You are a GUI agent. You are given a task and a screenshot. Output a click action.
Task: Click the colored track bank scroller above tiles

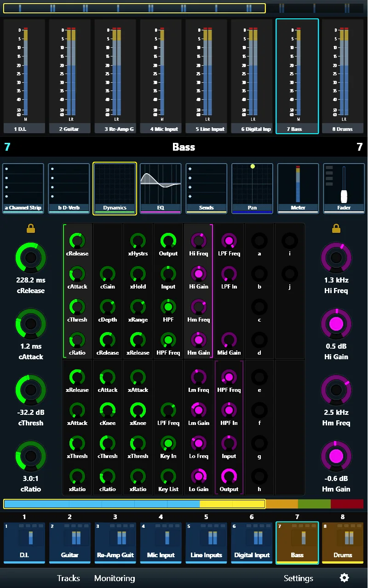coord(184,504)
